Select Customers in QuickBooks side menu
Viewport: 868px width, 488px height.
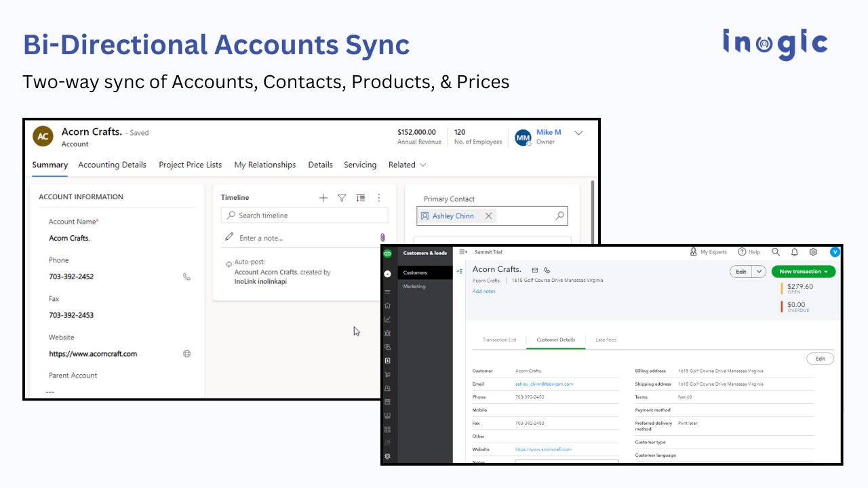point(425,272)
